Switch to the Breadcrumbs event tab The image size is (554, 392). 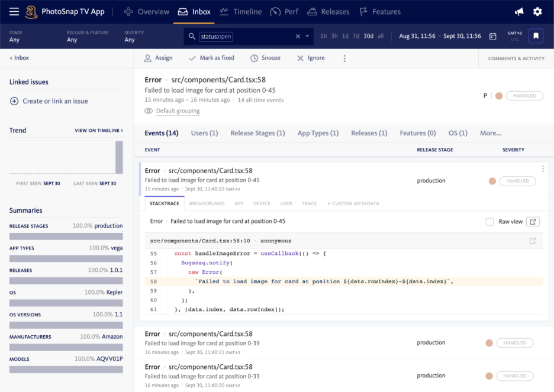pos(207,203)
